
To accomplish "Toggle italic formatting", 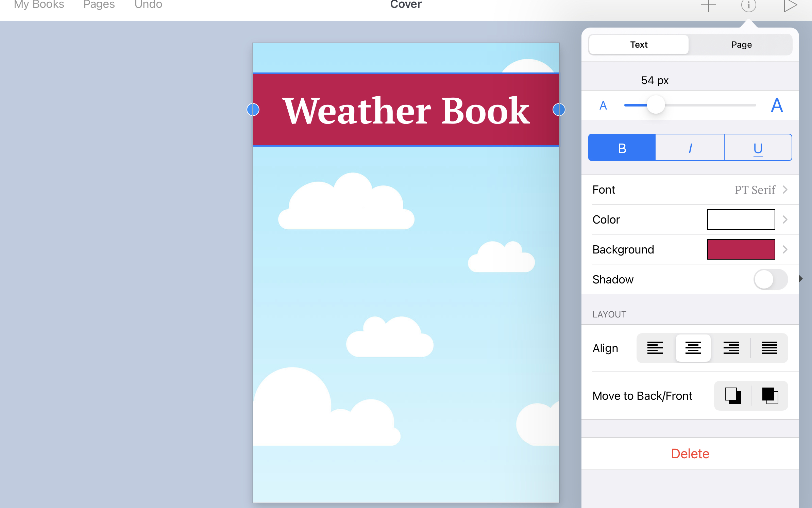I will click(x=690, y=147).
